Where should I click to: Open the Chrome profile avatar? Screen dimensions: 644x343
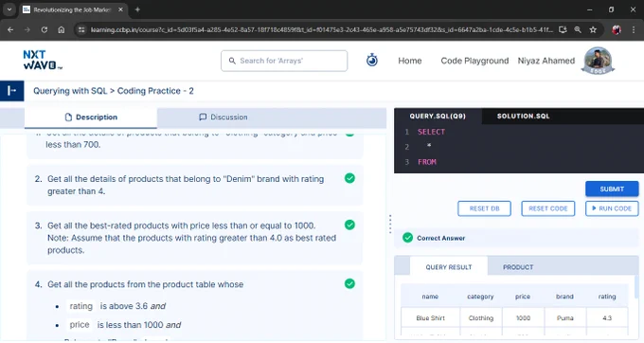(617, 29)
